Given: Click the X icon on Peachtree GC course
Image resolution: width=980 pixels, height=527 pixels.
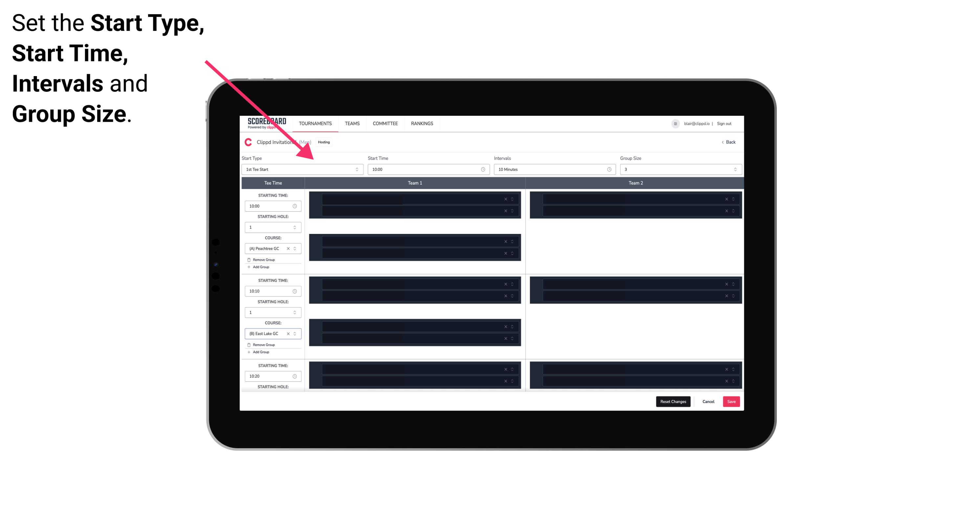Looking at the screenshot, I should [x=292, y=249].
